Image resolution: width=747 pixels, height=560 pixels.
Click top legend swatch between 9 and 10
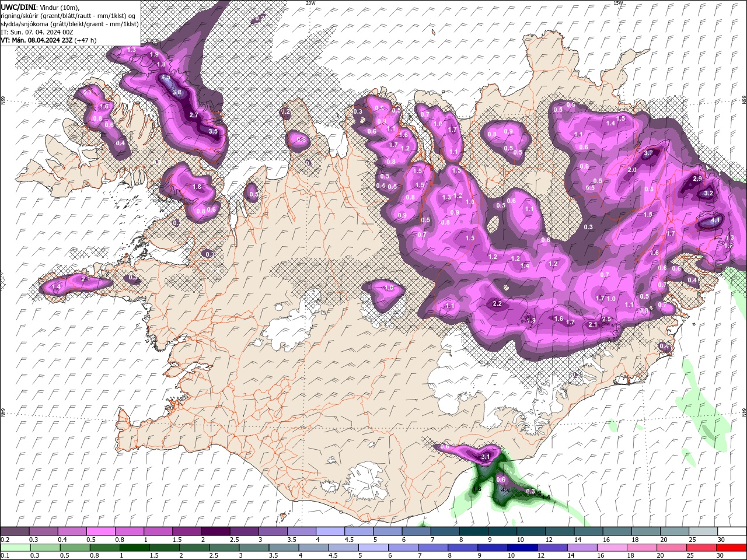coord(501,531)
